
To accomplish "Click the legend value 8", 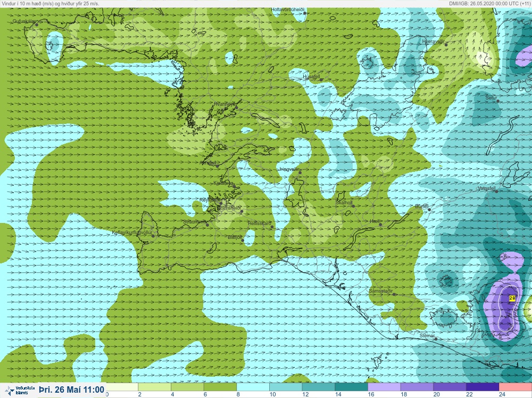I will click(238, 394).
